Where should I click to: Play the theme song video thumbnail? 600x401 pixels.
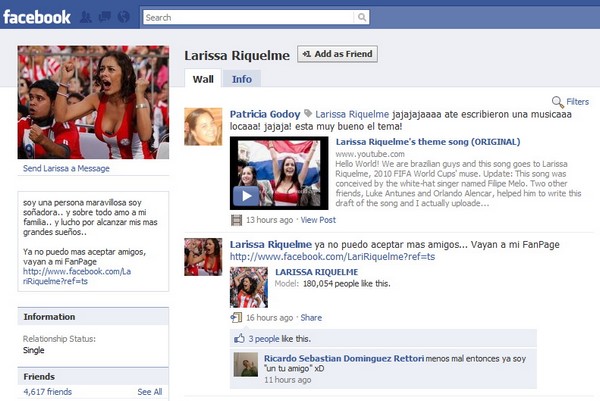279,173
